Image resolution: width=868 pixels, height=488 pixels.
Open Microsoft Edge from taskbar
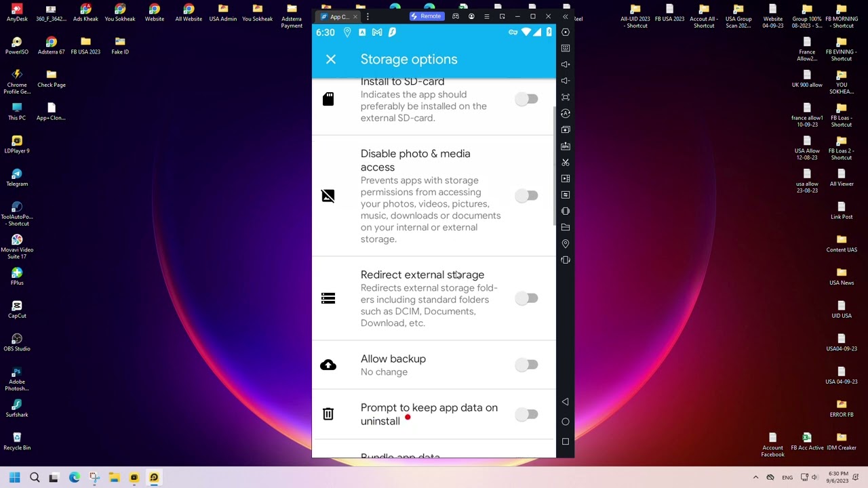coord(74,478)
